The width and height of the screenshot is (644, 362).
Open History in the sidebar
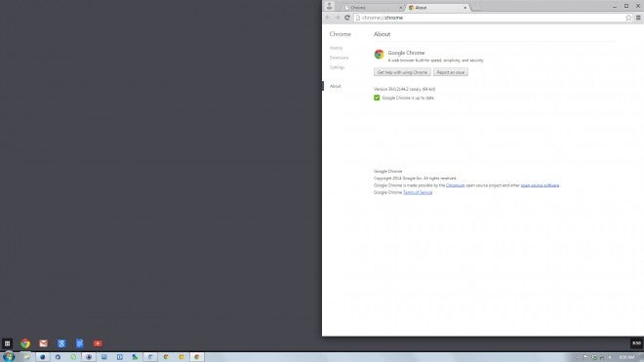[336, 48]
